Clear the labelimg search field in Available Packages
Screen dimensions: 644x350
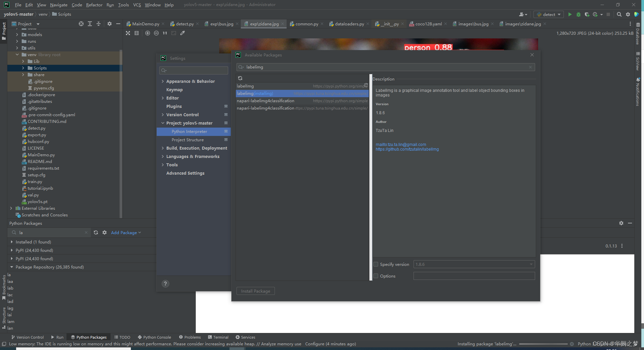coord(530,67)
